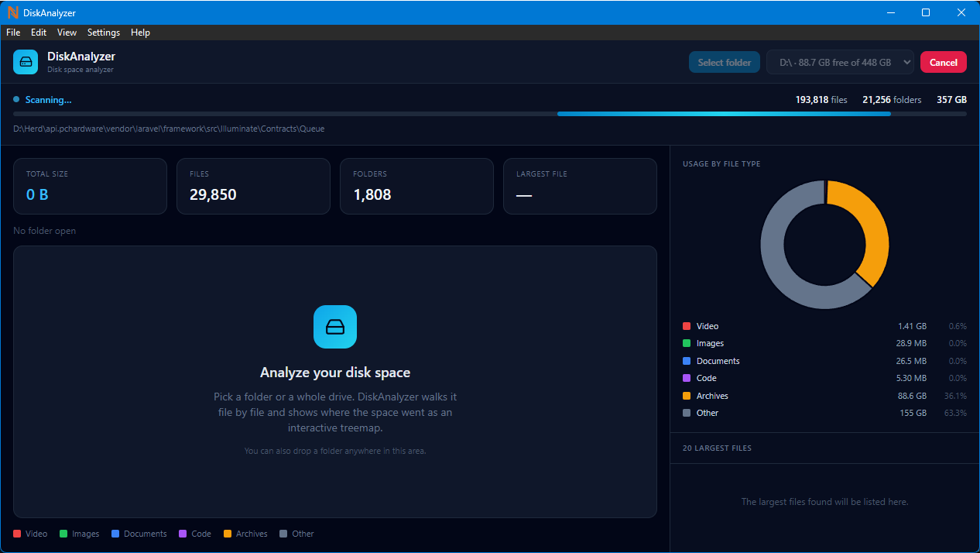Click the "0 B" value in the Total Size card

click(37, 195)
